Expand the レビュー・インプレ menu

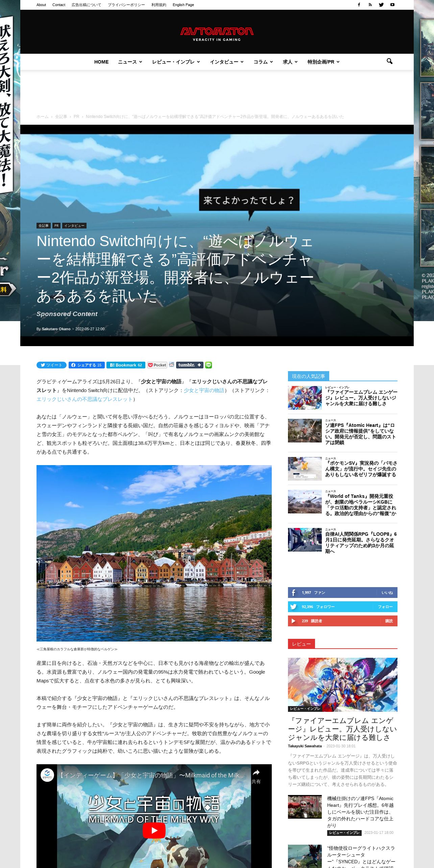click(x=176, y=62)
